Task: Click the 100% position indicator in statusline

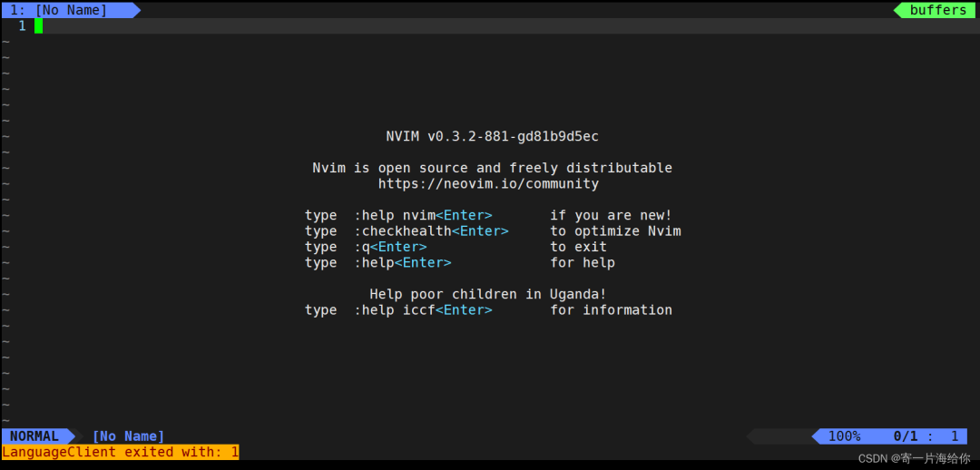Action: point(845,436)
